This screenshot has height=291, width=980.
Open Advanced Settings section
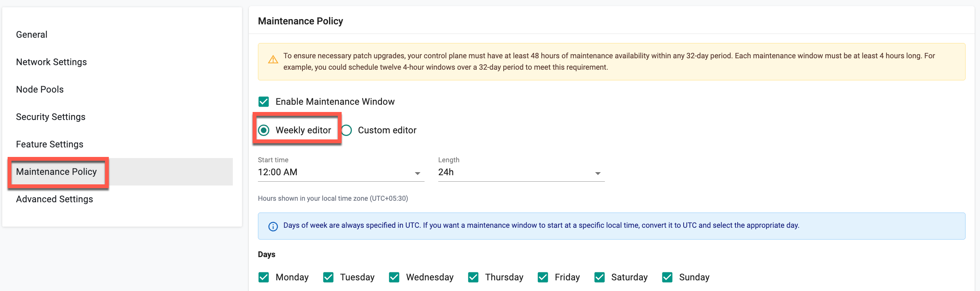(x=54, y=199)
